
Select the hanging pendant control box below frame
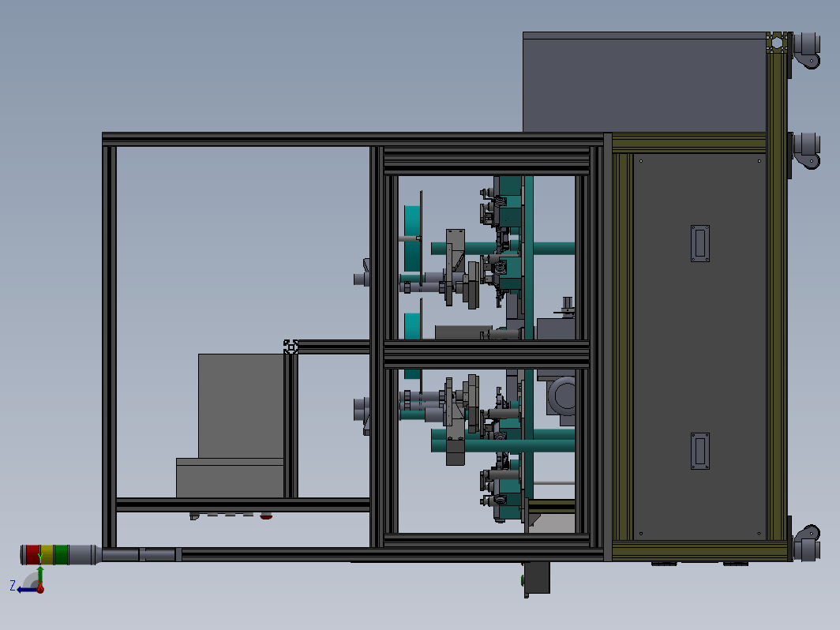click(x=537, y=578)
